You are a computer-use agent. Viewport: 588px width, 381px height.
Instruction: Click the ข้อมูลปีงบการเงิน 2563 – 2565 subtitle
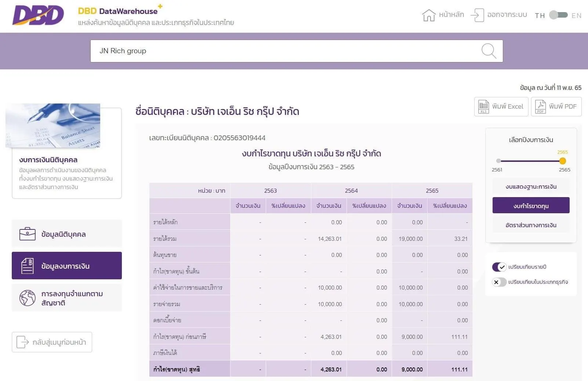311,167
